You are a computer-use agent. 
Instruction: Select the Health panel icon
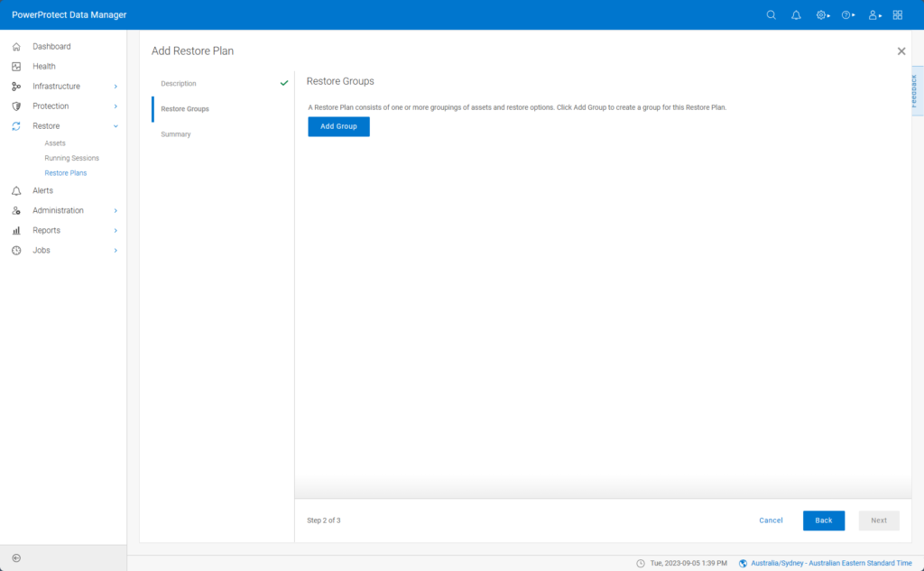[x=14, y=66]
